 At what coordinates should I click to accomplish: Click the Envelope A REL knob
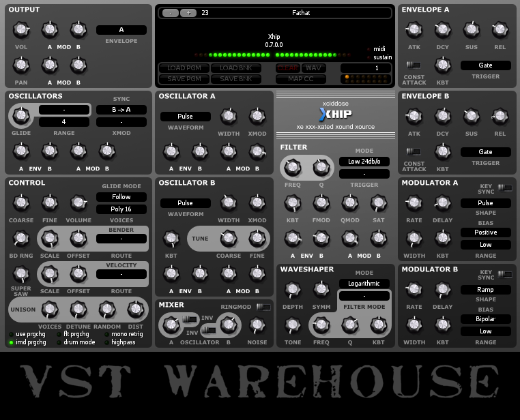(500, 30)
